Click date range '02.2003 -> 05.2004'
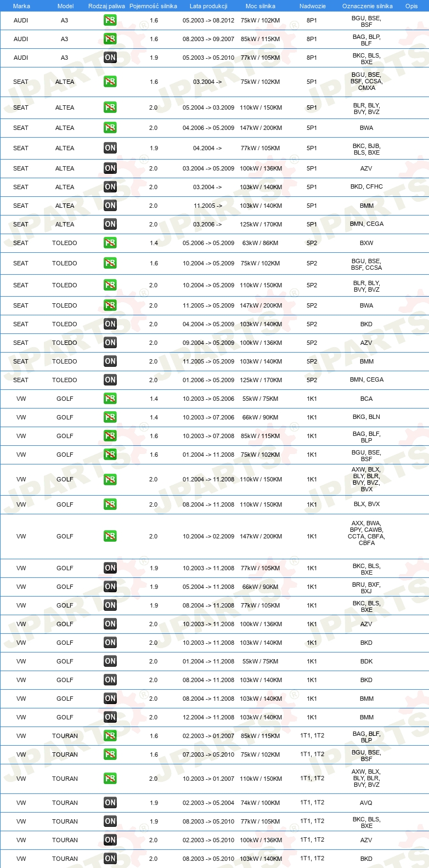Image resolution: width=429 pixels, height=868 pixels. click(208, 803)
